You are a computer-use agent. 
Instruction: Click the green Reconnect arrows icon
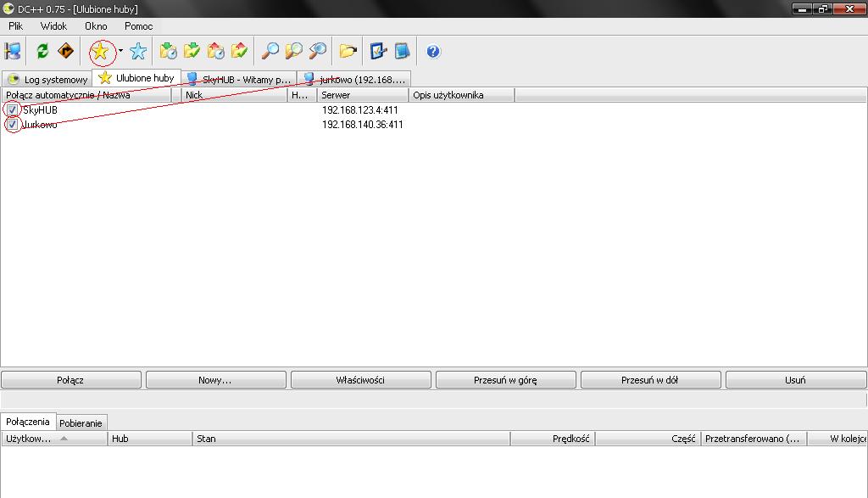pyautogui.click(x=42, y=52)
